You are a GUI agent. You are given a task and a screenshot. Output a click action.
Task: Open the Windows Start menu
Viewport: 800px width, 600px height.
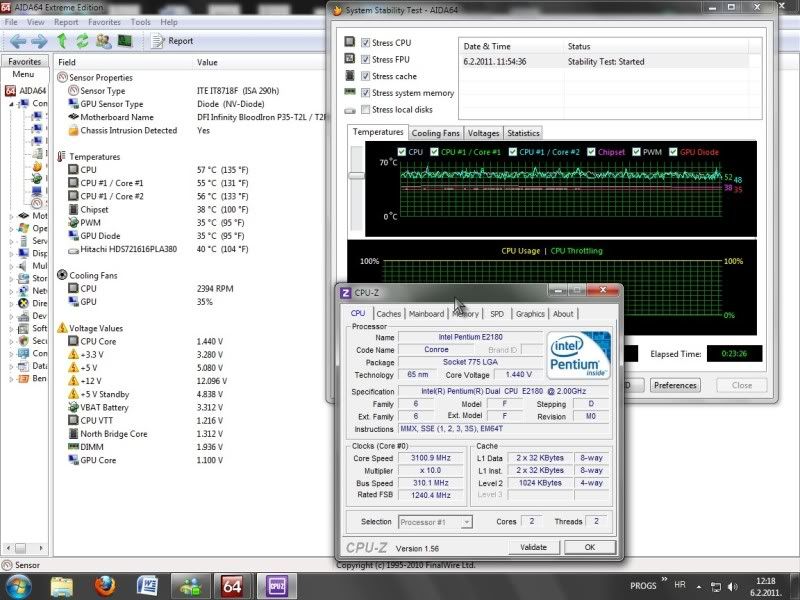click(x=18, y=586)
